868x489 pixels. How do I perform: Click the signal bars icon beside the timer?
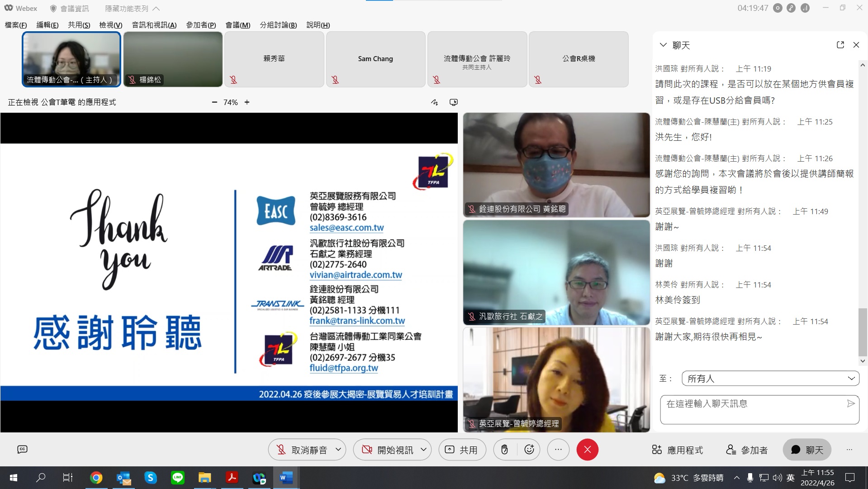pyautogui.click(x=805, y=8)
